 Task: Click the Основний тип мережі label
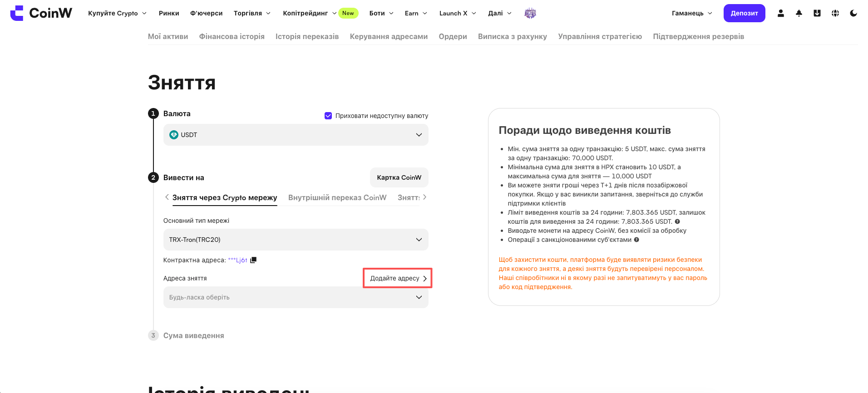coord(196,221)
